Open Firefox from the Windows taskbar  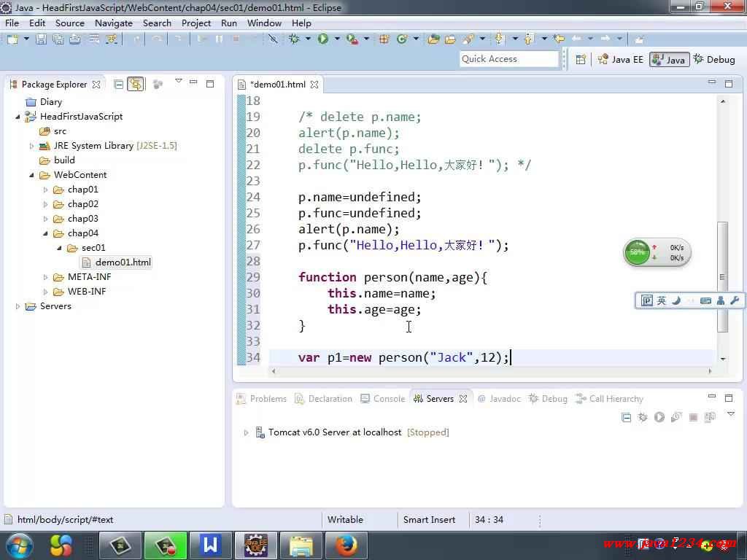346,545
